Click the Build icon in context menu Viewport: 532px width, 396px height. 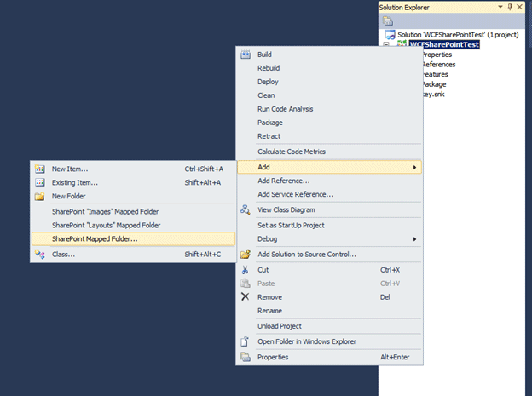point(246,55)
